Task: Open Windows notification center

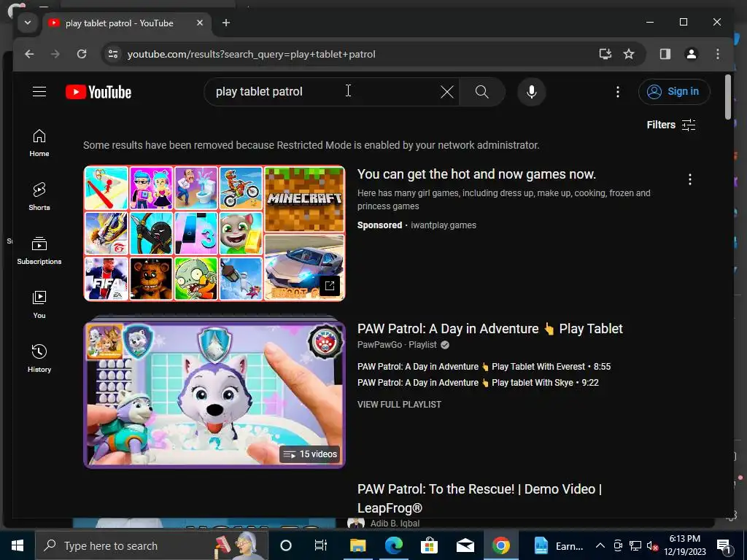Action: 724,545
